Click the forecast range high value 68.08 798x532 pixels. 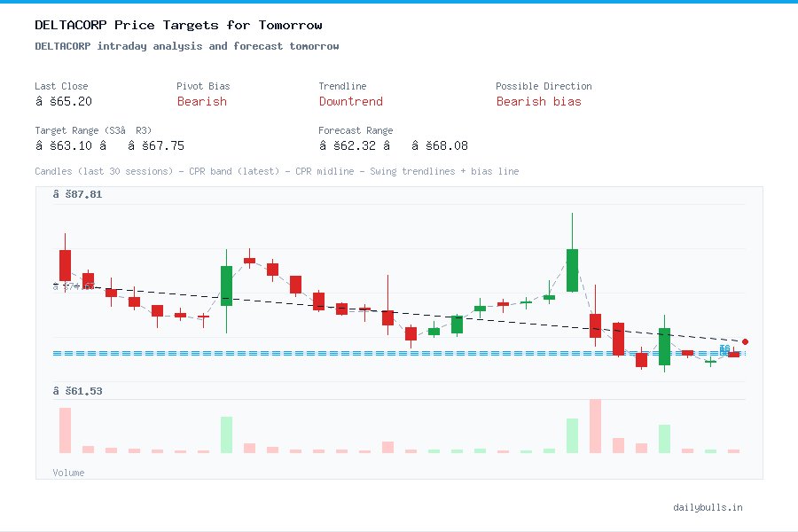[440, 145]
